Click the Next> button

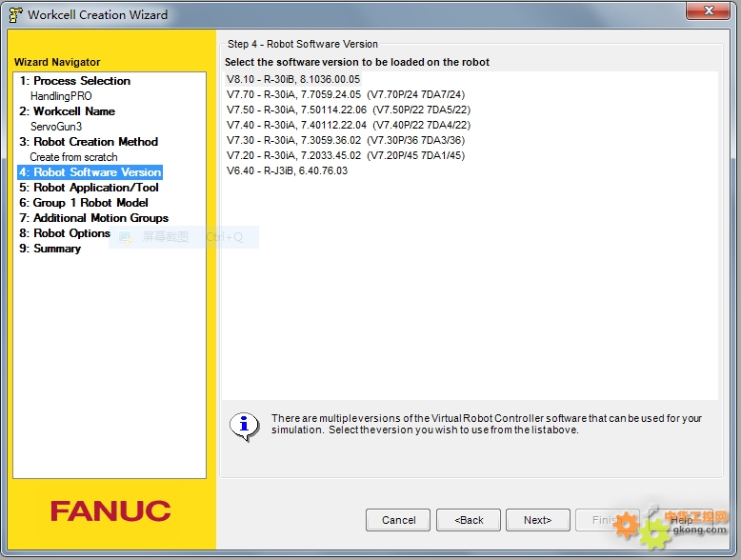[538, 520]
